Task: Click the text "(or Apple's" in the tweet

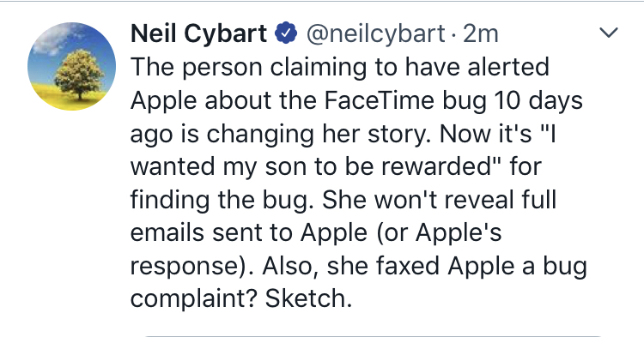Action: pos(439,233)
